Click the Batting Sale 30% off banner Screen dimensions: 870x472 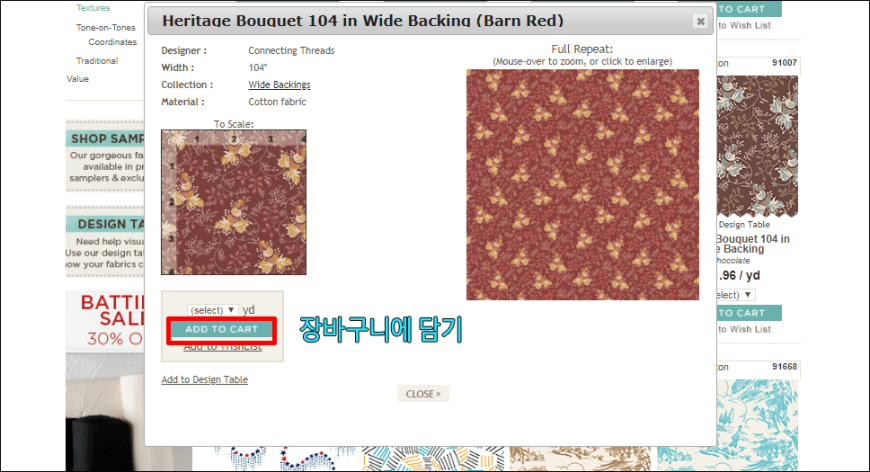point(105,322)
